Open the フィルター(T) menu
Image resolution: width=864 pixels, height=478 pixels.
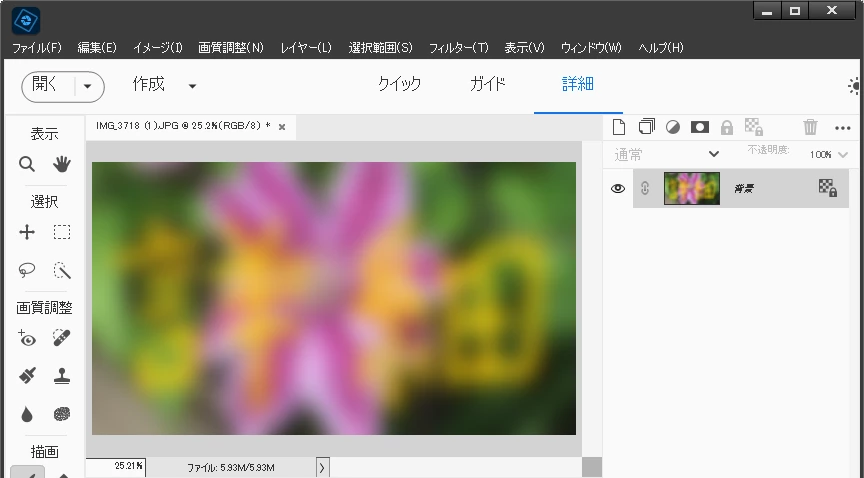coord(458,48)
